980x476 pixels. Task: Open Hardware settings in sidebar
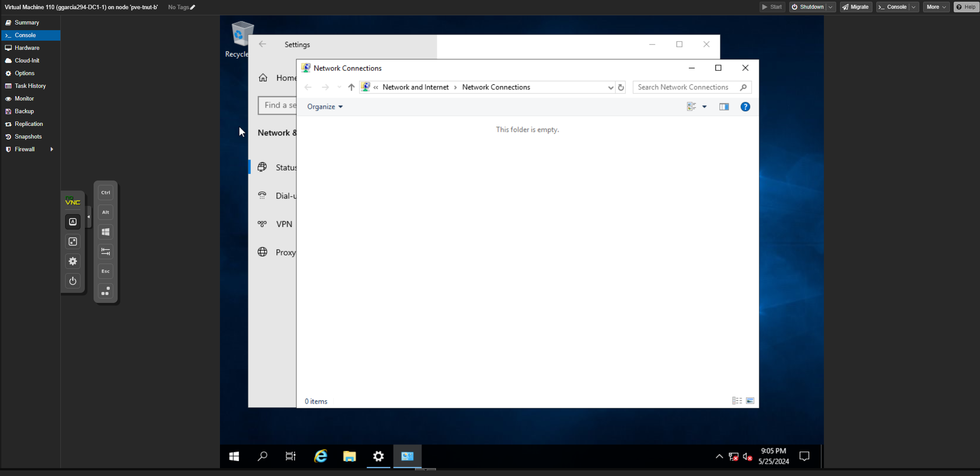(x=27, y=48)
